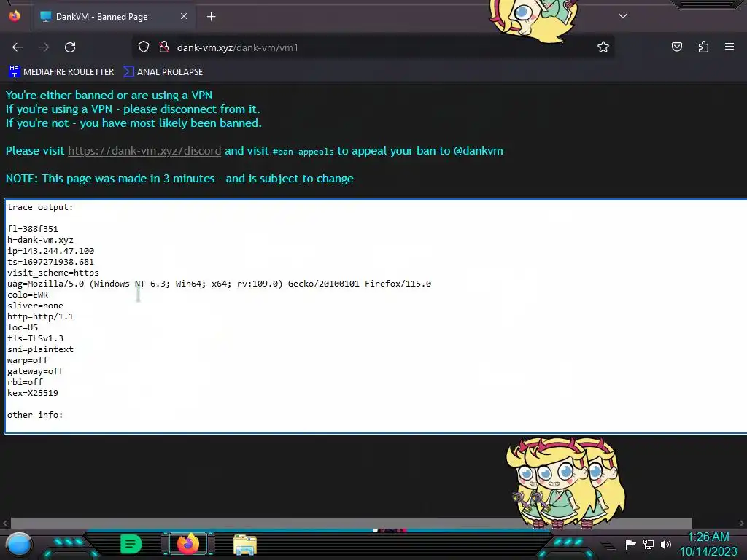Bookmark this page with the star icon
The image size is (747, 560).
click(x=603, y=47)
